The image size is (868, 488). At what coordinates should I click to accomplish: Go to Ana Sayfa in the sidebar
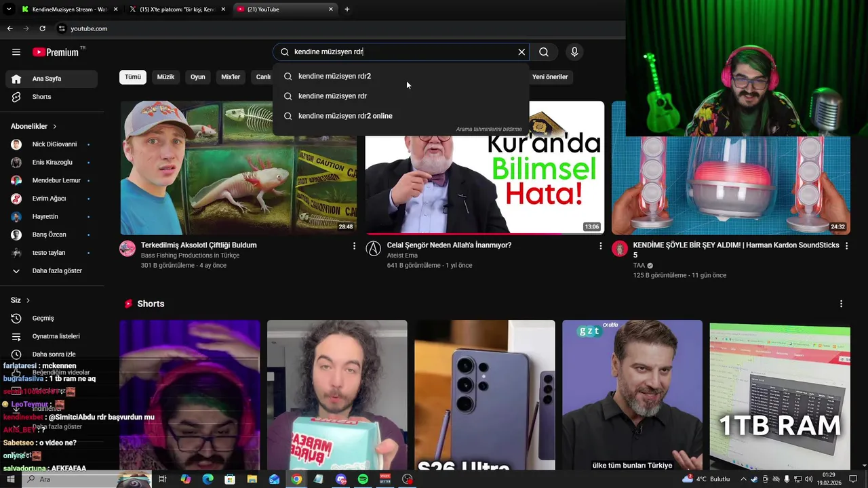(52, 79)
